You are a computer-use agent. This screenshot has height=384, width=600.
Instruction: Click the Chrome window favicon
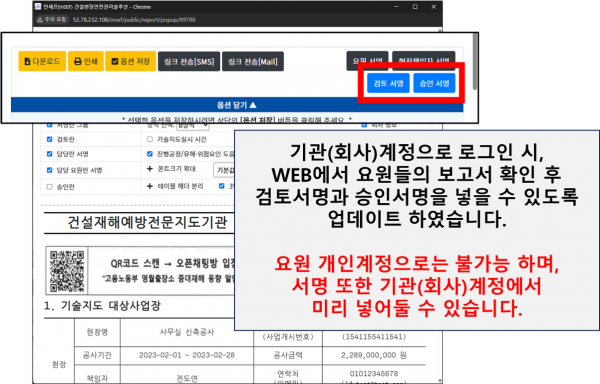[38, 7]
